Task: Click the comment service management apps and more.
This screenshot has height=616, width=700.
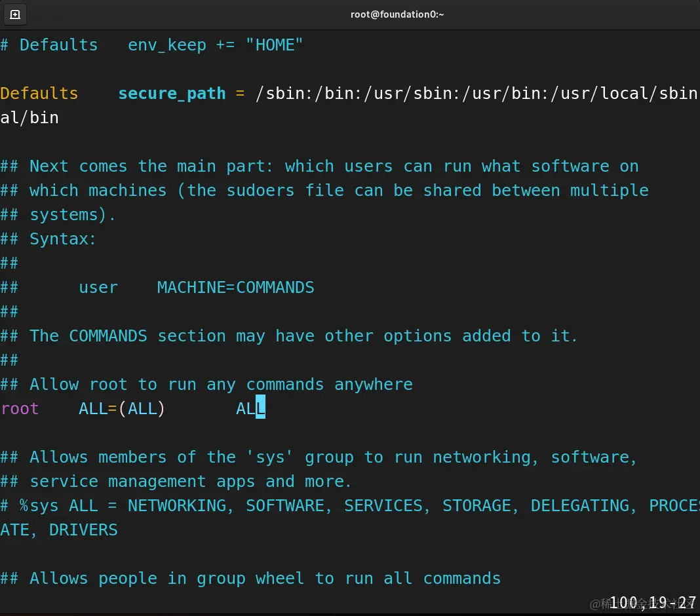Action: pyautogui.click(x=176, y=481)
